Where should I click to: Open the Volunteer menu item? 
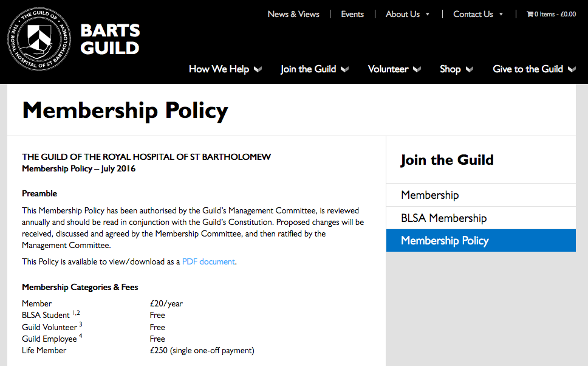pyautogui.click(x=388, y=69)
